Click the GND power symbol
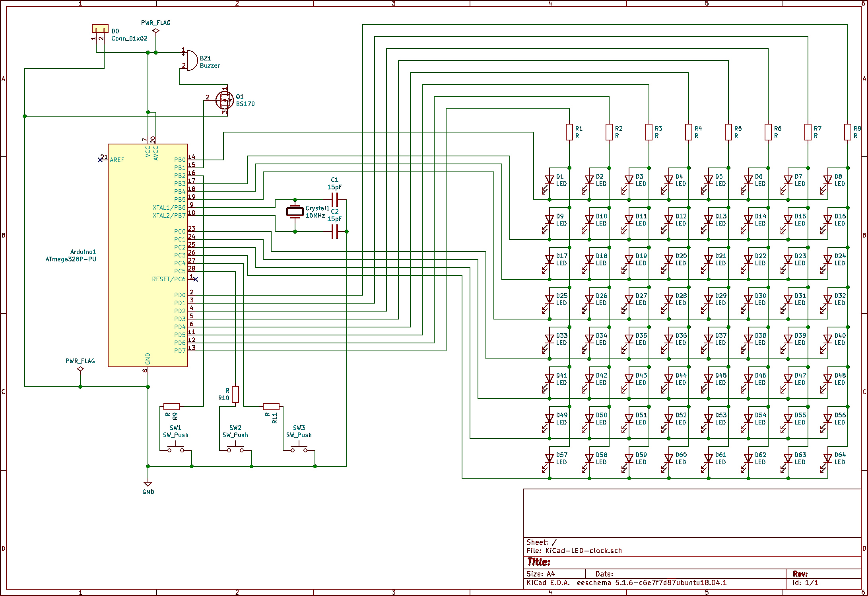This screenshot has width=868, height=596. point(148,484)
